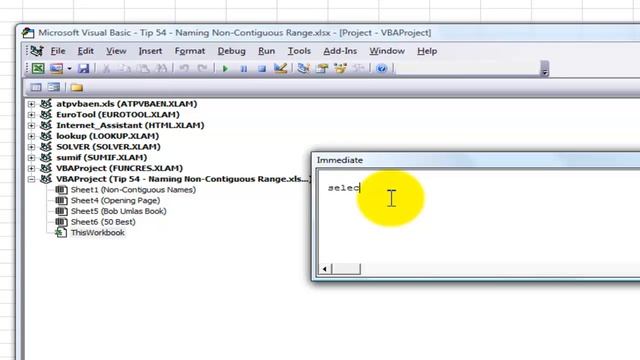Click the Visual Basic window title icon
The height and width of the screenshot is (360, 640).
pyautogui.click(x=28, y=33)
